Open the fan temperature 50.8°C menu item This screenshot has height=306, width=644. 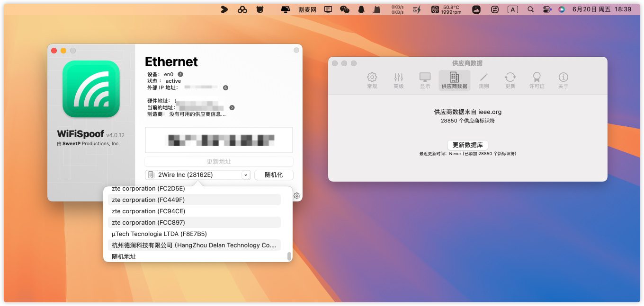446,9
